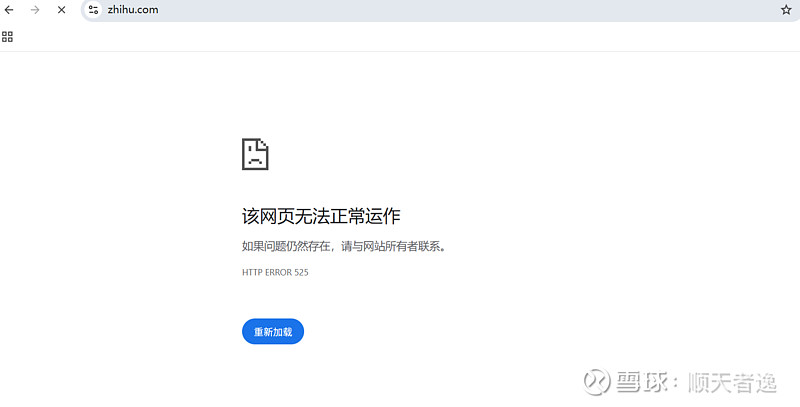
Task: Click the message 如果问题仍然存在，请与网站所有者联系。
Action: tap(344, 247)
